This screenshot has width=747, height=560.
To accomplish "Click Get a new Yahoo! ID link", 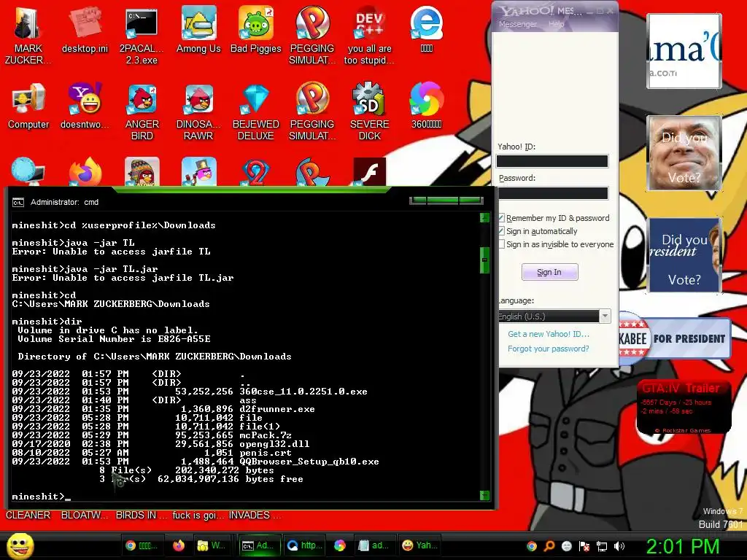I will [x=549, y=334].
